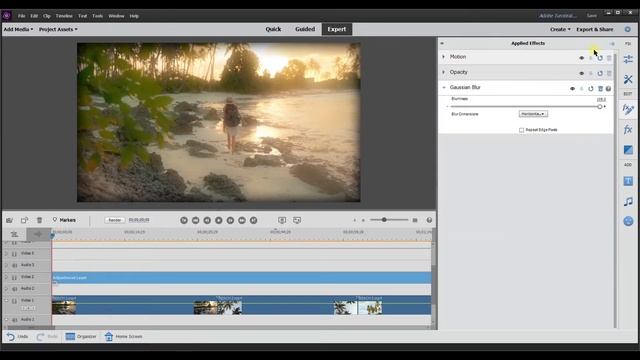Open the File menu
The image size is (640, 360).
coord(22,16)
